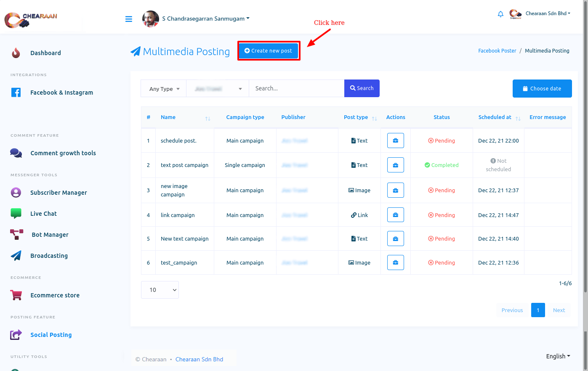Viewport: 588px width, 371px height.
Task: Sort table by Name column arrows
Action: click(x=208, y=119)
